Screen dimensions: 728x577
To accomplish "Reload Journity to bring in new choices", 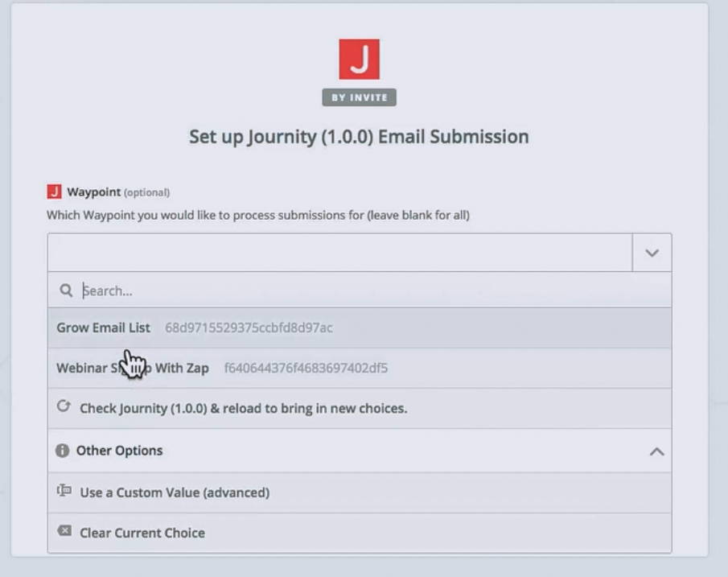I will pyautogui.click(x=360, y=408).
